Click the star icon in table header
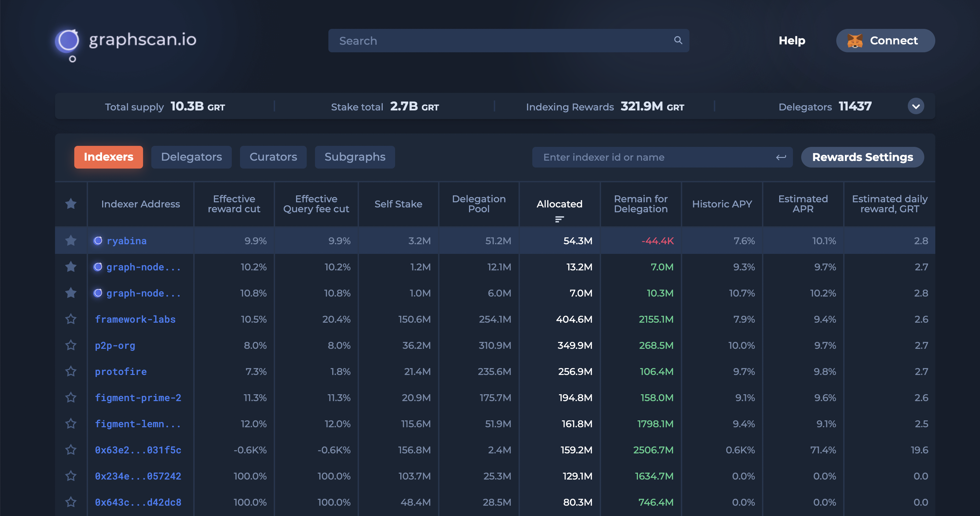The image size is (980, 516). click(71, 204)
